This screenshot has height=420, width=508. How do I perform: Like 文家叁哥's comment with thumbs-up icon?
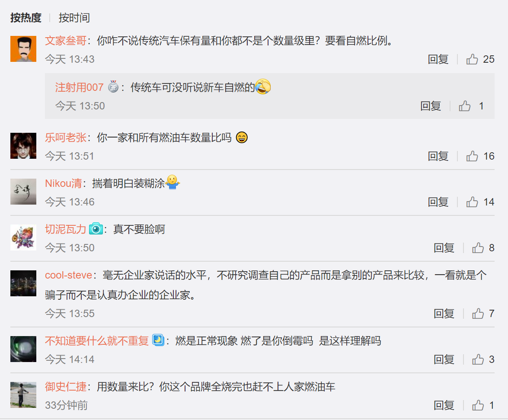tap(472, 59)
